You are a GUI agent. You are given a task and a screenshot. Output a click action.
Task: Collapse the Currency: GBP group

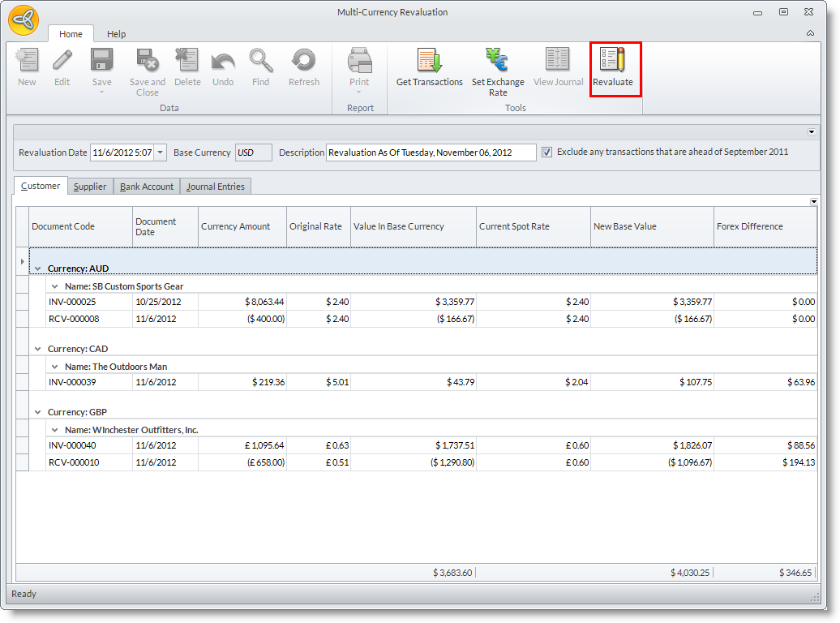pyautogui.click(x=37, y=412)
